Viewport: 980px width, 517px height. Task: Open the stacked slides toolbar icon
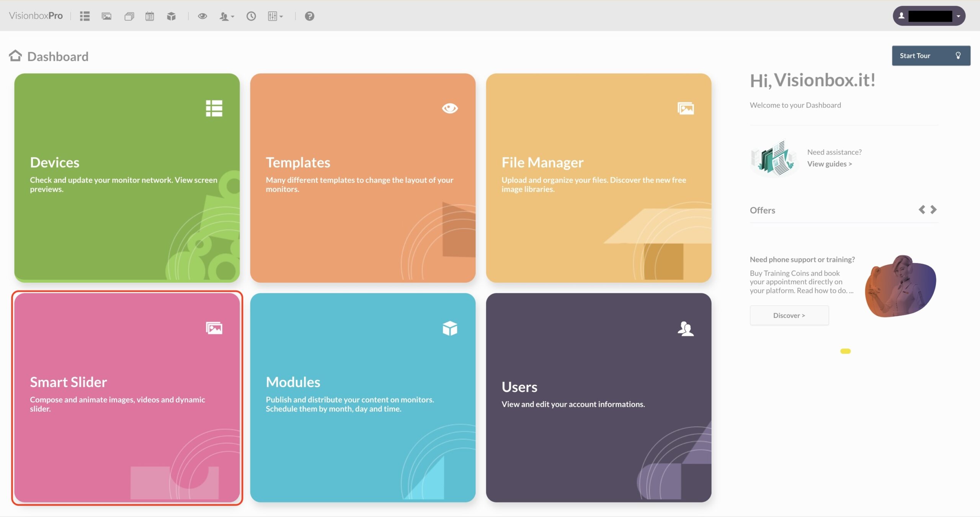[129, 16]
